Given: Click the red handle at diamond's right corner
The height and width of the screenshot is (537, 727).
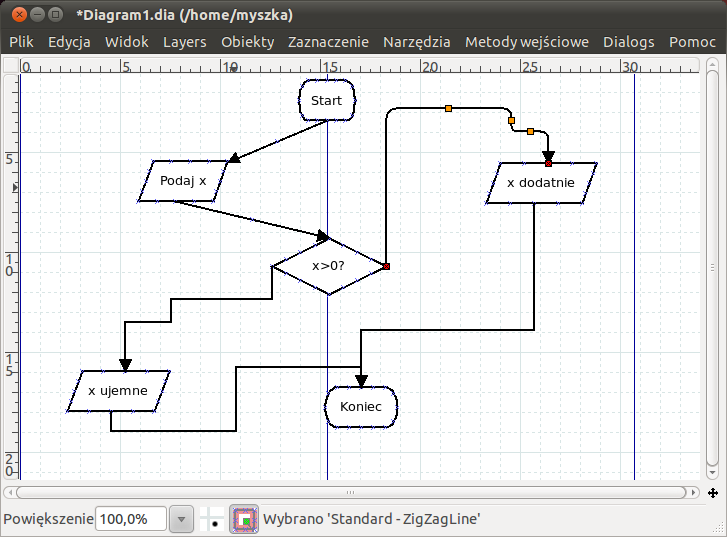Looking at the screenshot, I should click(x=386, y=266).
